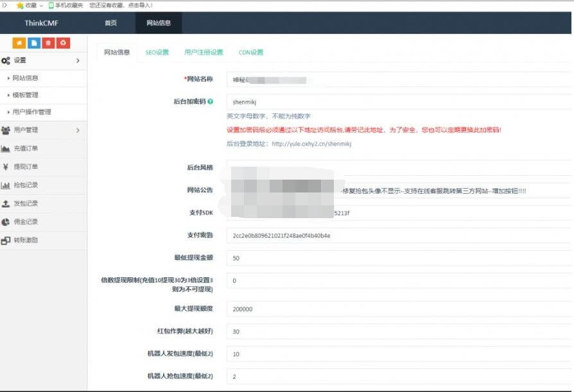Viewport: 574px width, 392px height.
Task: Expand the 用户管理 menu chevron
Action: pos(78,130)
